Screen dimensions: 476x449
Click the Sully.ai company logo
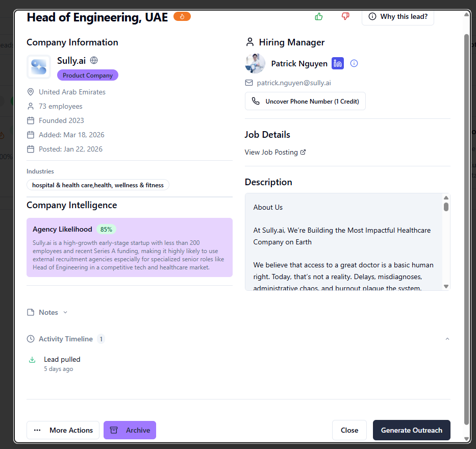39,67
